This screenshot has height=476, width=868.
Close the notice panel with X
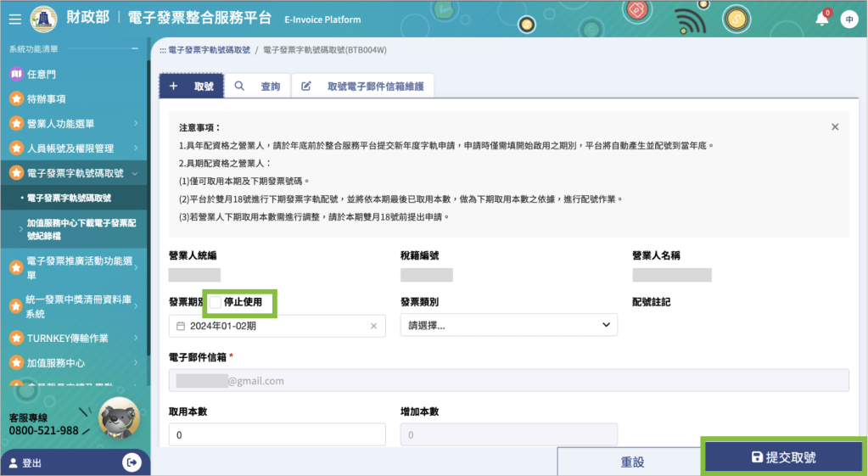tap(835, 126)
